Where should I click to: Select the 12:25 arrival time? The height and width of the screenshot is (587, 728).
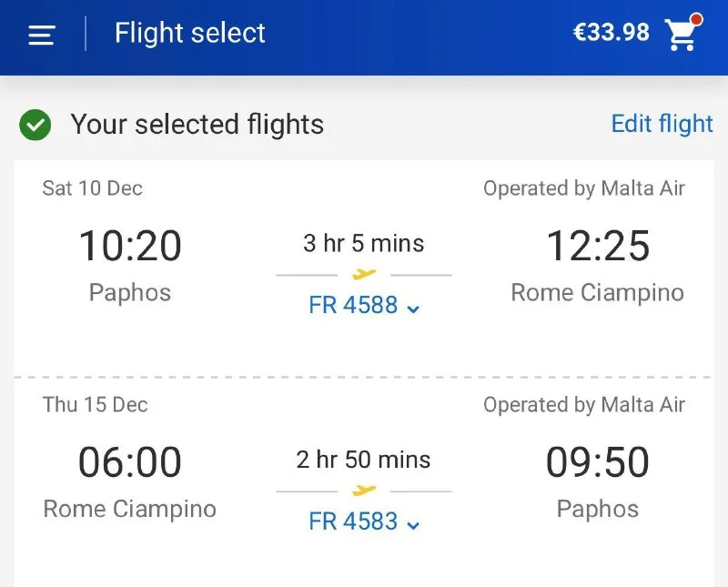coord(598,246)
